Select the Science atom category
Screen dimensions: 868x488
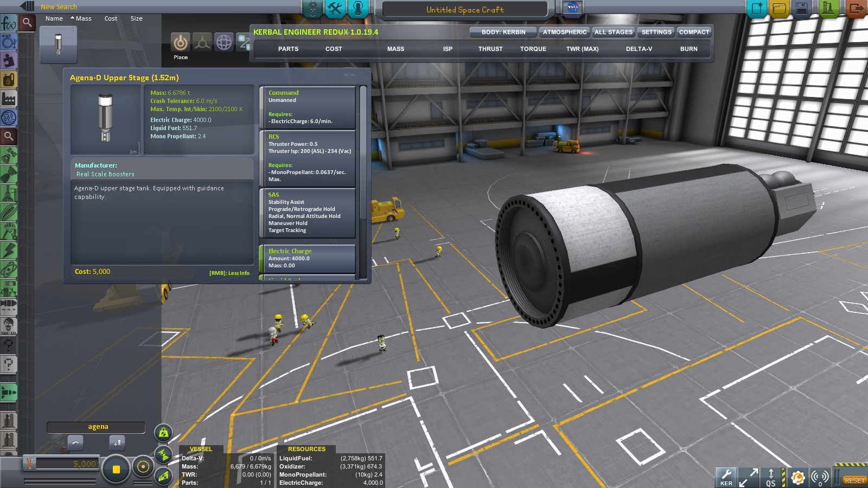[x=9, y=269]
